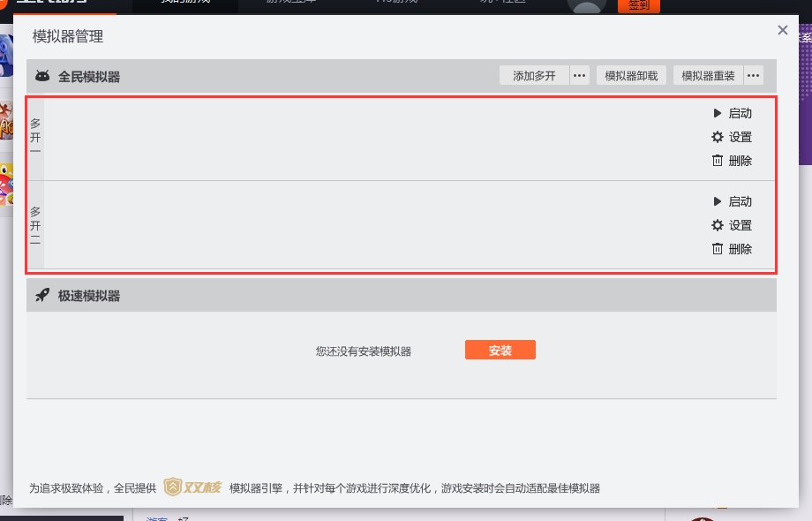Click the orange 安装 button
The image size is (812, 521).
[x=500, y=350]
